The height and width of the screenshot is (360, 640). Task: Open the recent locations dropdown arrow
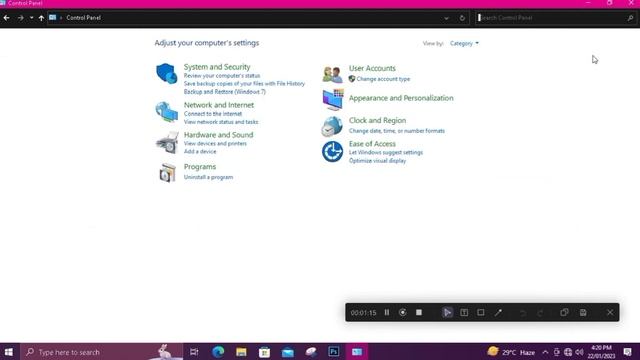point(31,18)
